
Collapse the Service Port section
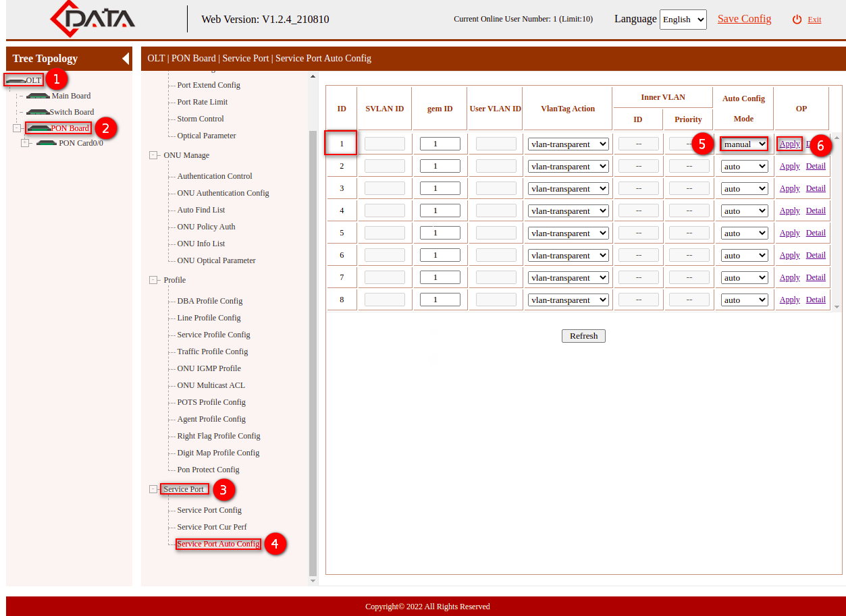[154, 488]
